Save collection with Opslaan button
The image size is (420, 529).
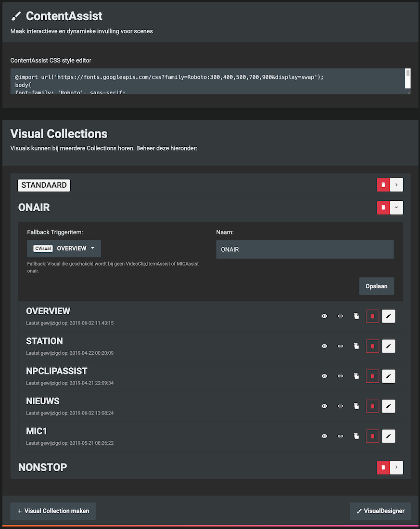[x=377, y=286]
